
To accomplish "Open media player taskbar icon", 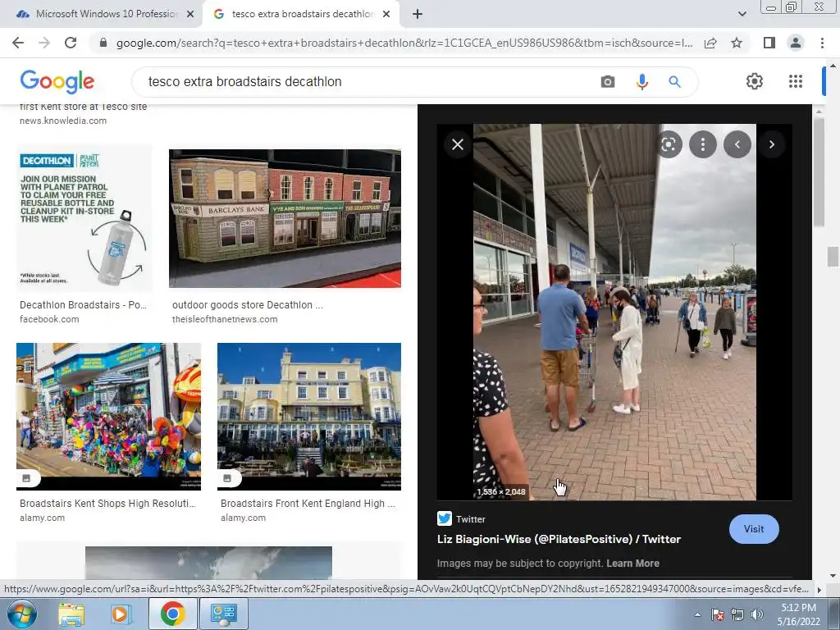I will 121,614.
